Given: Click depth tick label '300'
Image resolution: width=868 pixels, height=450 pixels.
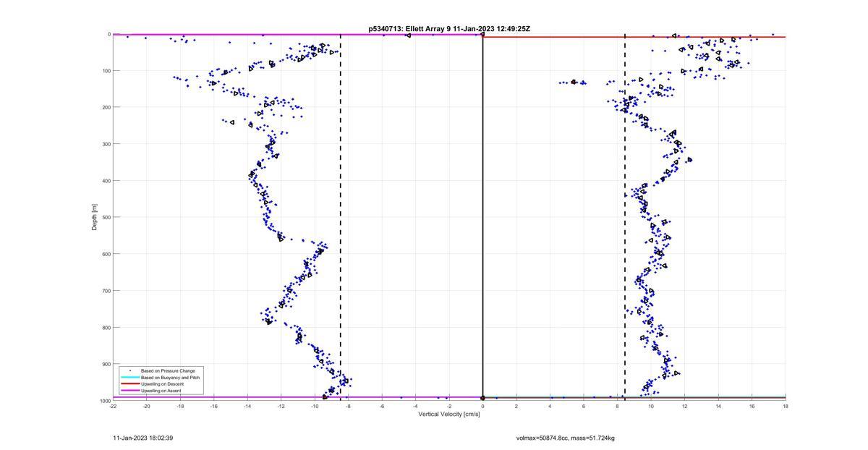Looking at the screenshot, I should [x=106, y=144].
